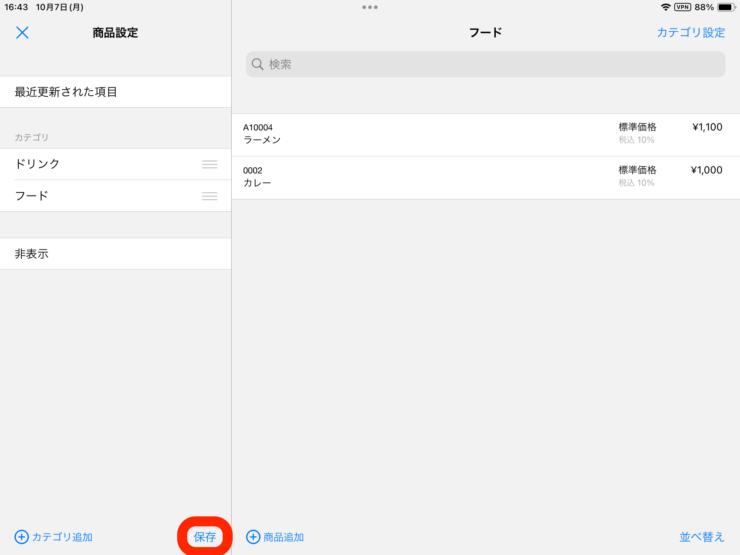Close the 商品設定 panel with the X
Image resolution: width=740 pixels, height=555 pixels.
pyautogui.click(x=22, y=33)
